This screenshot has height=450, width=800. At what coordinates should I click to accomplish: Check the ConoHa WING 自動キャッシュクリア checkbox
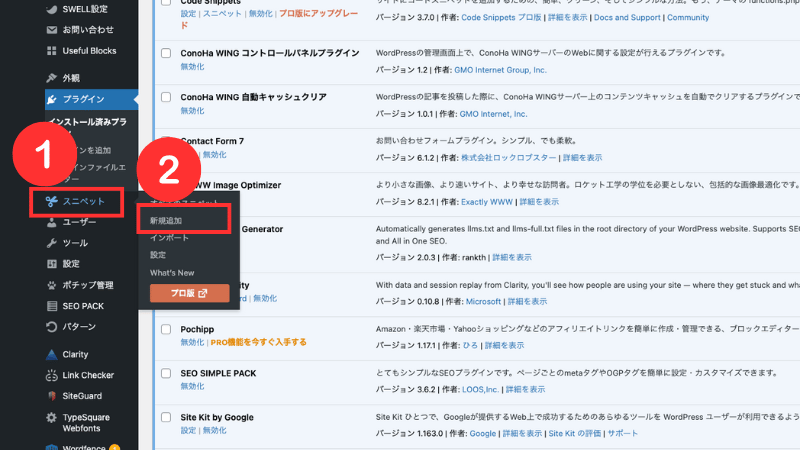pyautogui.click(x=166, y=97)
